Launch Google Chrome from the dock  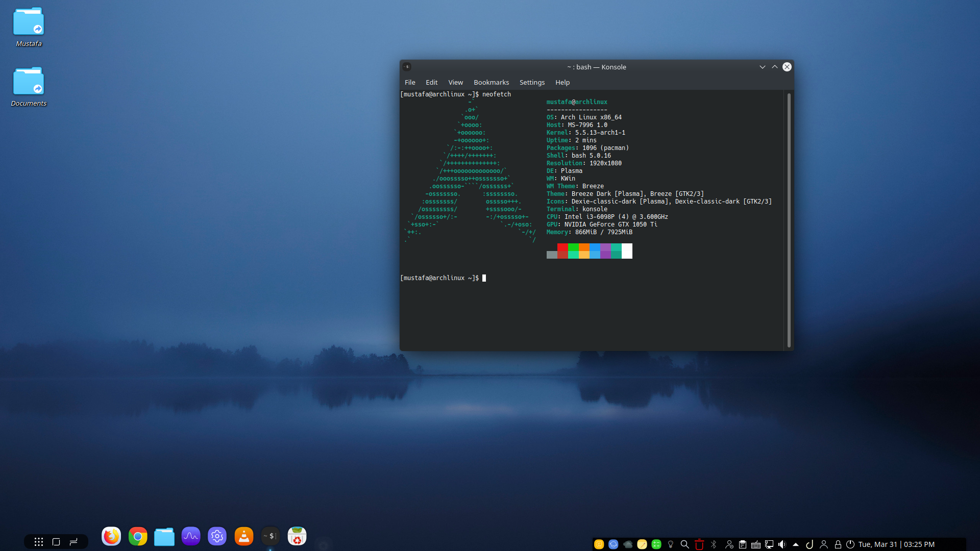(x=138, y=536)
